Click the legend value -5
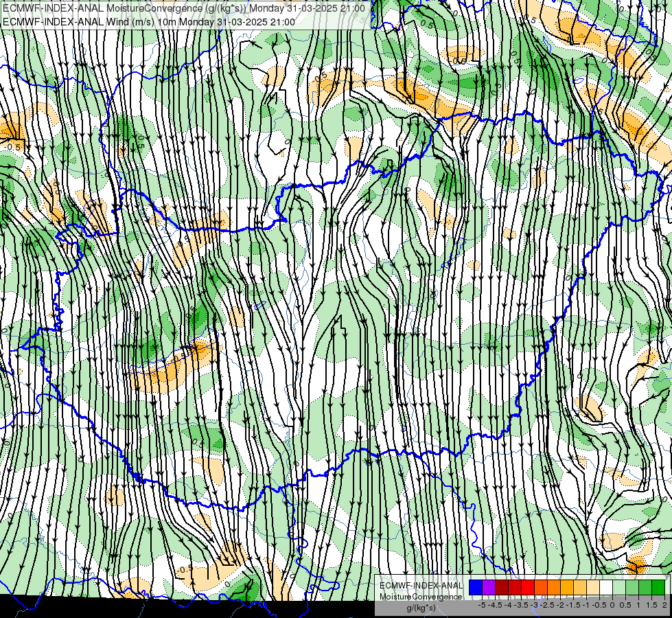Image resolution: width=672 pixels, height=618 pixels. point(482,605)
